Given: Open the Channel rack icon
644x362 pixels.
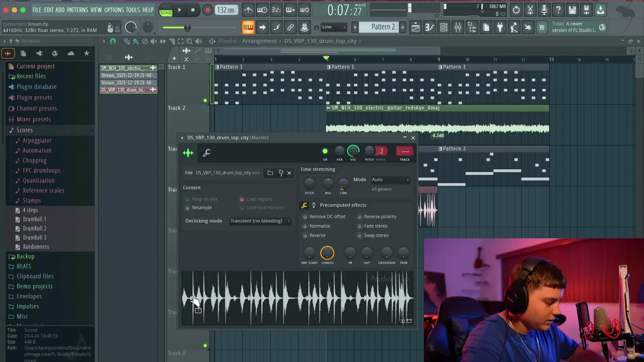Looking at the screenshot, I should tap(444, 27).
